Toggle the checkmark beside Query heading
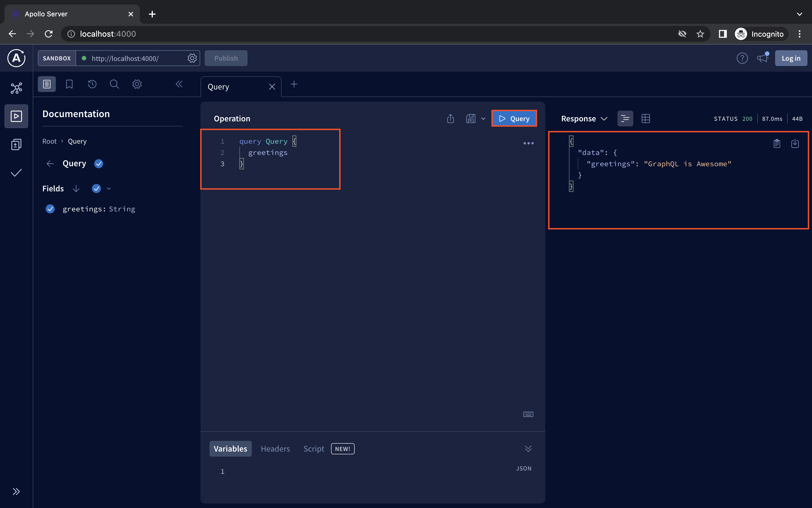Screen dimensions: 812x508 pos(99,164)
